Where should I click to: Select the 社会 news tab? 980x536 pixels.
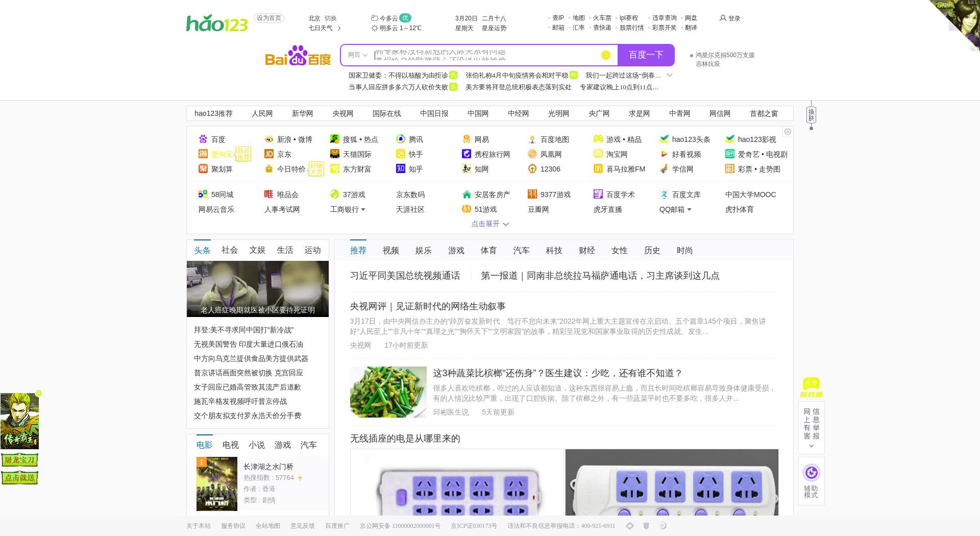pos(230,250)
